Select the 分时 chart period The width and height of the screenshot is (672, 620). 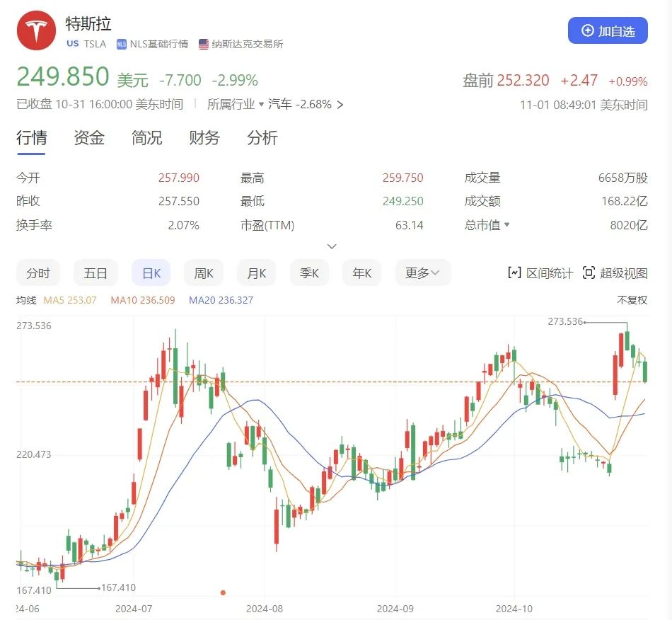(x=38, y=273)
